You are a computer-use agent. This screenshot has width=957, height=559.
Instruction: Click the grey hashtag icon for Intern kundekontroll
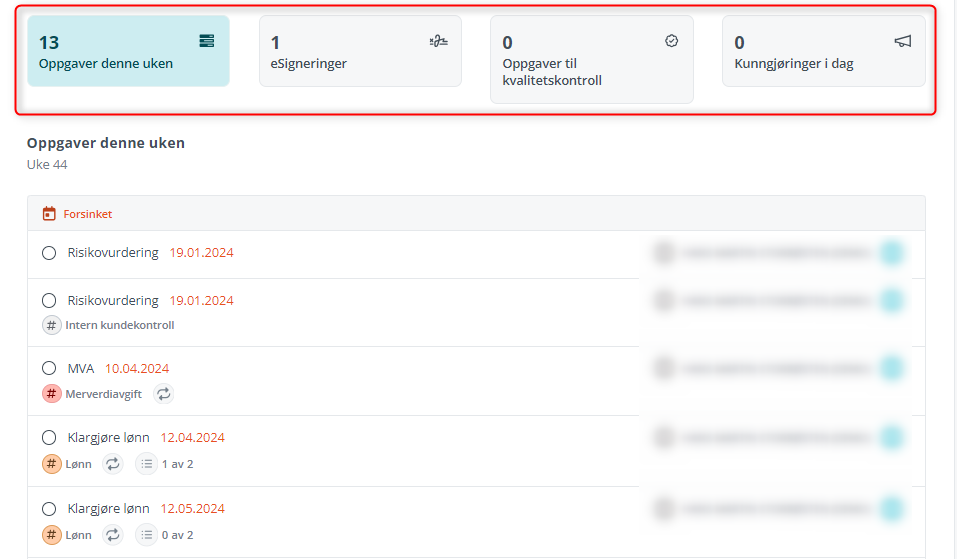tap(52, 325)
